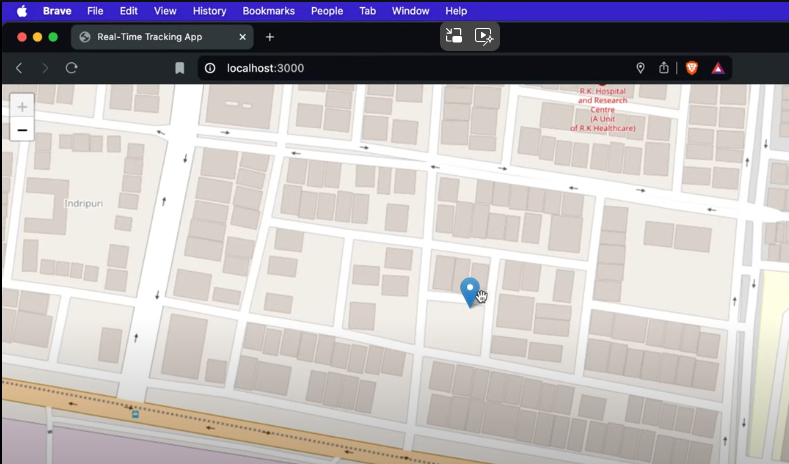The height and width of the screenshot is (464, 789).
Task: Open the File menu
Action: (x=95, y=11)
